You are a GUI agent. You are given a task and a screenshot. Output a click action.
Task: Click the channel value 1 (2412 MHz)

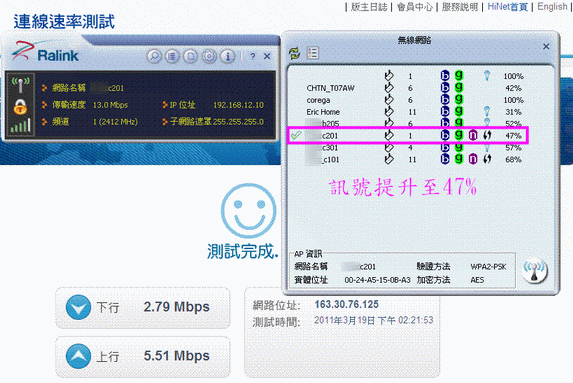pos(115,122)
